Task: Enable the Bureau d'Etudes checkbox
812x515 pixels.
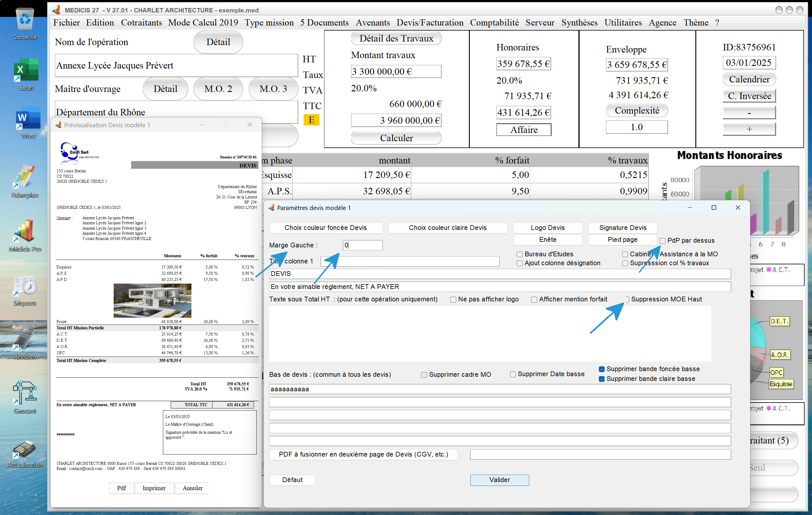Action: [520, 255]
